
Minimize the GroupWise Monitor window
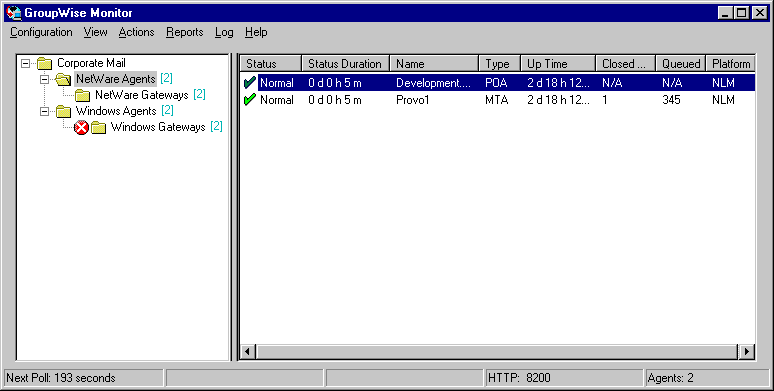coord(725,13)
